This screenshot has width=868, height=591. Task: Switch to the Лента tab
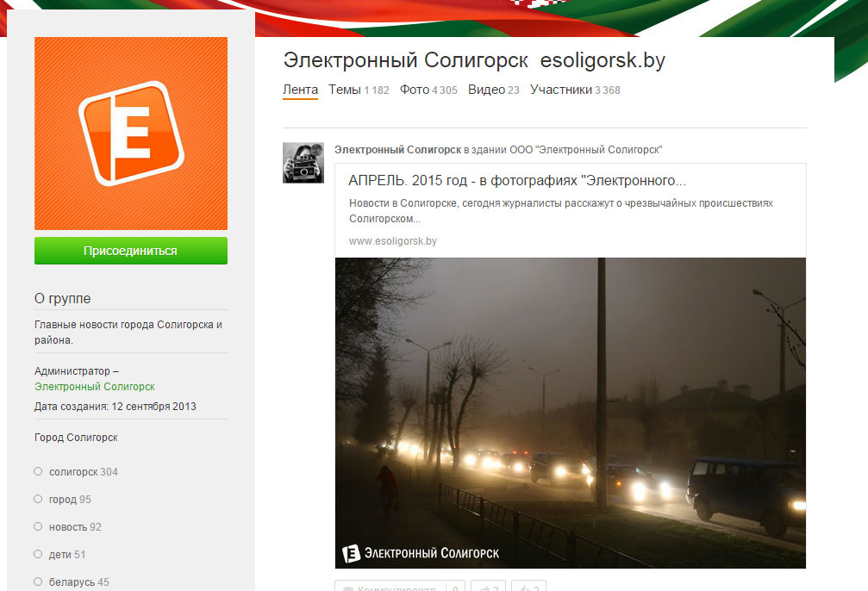(300, 90)
